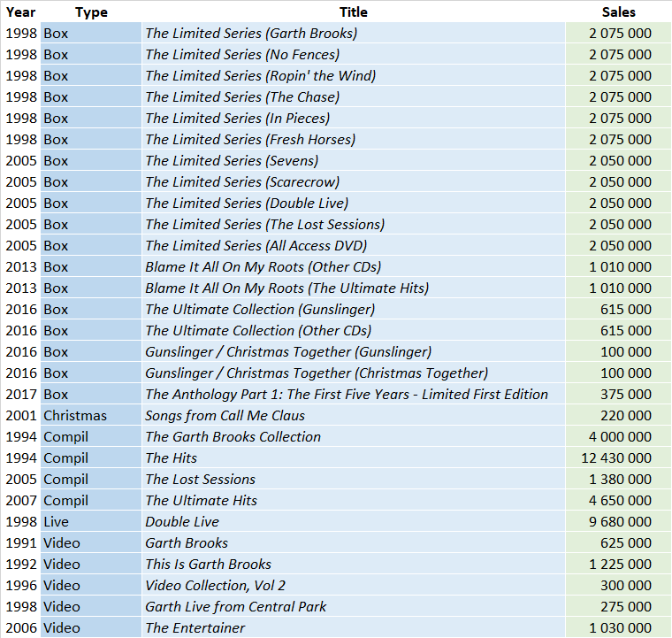Click the 2017 year cell

[21, 395]
